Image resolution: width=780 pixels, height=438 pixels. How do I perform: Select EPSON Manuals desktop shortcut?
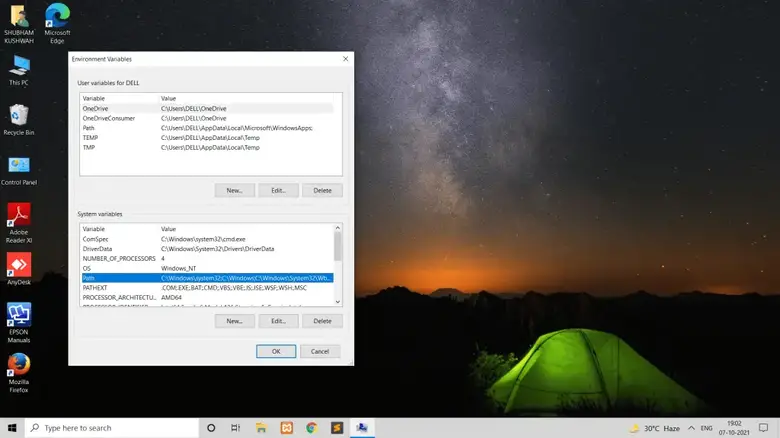[19, 323]
